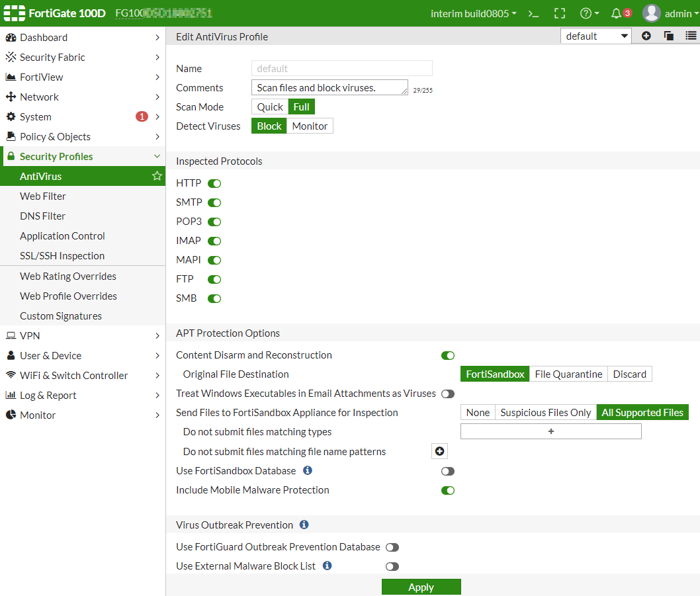Open the CLI console icon
The image size is (700, 596).
(533, 14)
